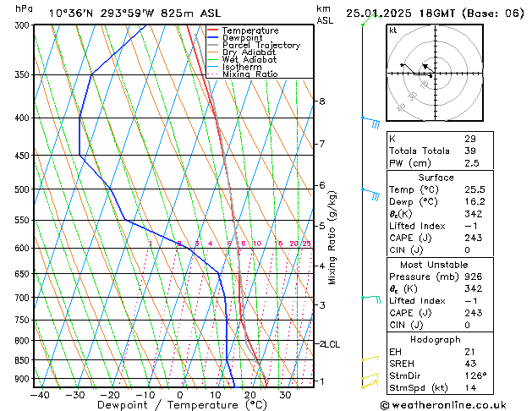Viewport: 532px width, 411px height.
Task: Click the 'Isotherm' legend label
Action: click(242, 67)
